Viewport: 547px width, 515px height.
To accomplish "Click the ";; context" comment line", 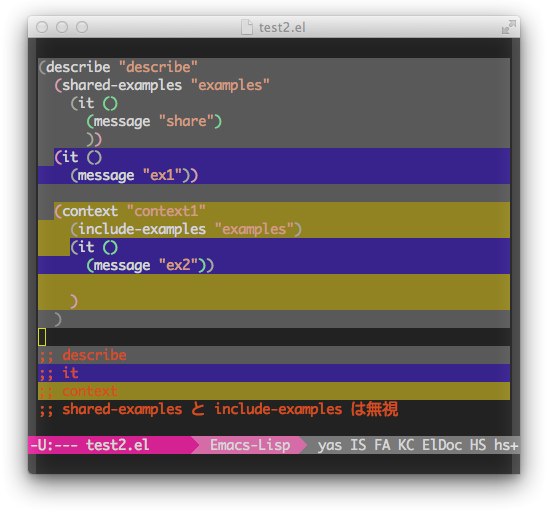I will click(x=78, y=391).
